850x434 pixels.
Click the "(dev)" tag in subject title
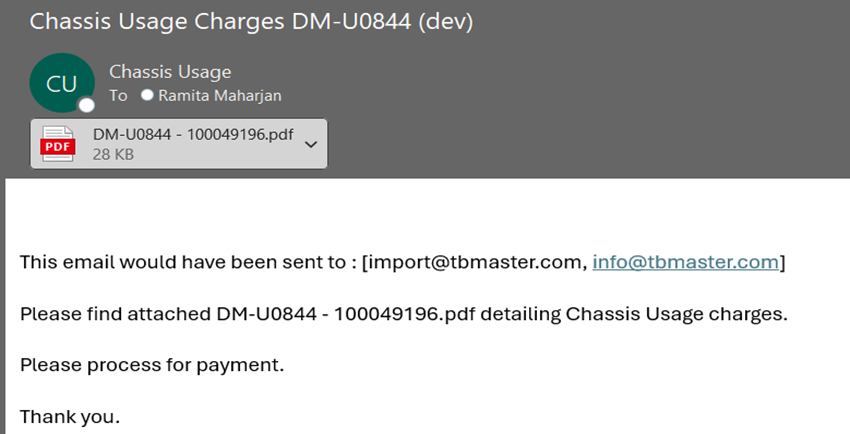pyautogui.click(x=446, y=22)
